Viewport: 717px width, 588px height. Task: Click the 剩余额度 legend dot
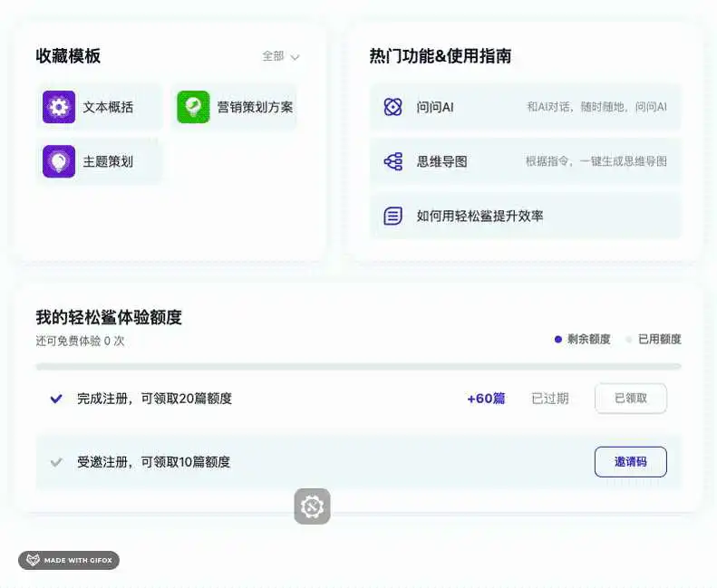557,340
